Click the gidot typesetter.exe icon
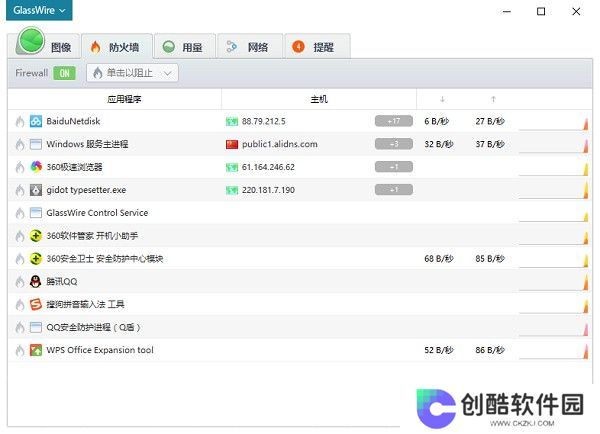Viewport: 600px width, 434px height. tap(36, 190)
